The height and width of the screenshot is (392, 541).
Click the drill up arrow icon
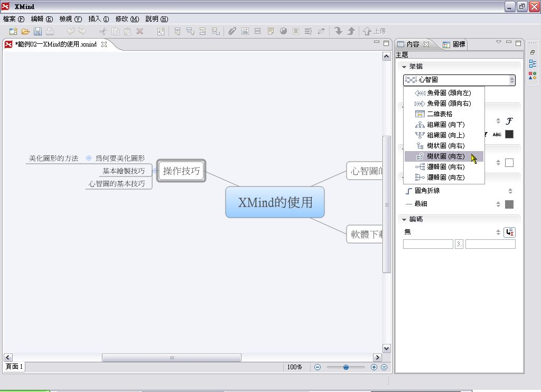click(351, 31)
